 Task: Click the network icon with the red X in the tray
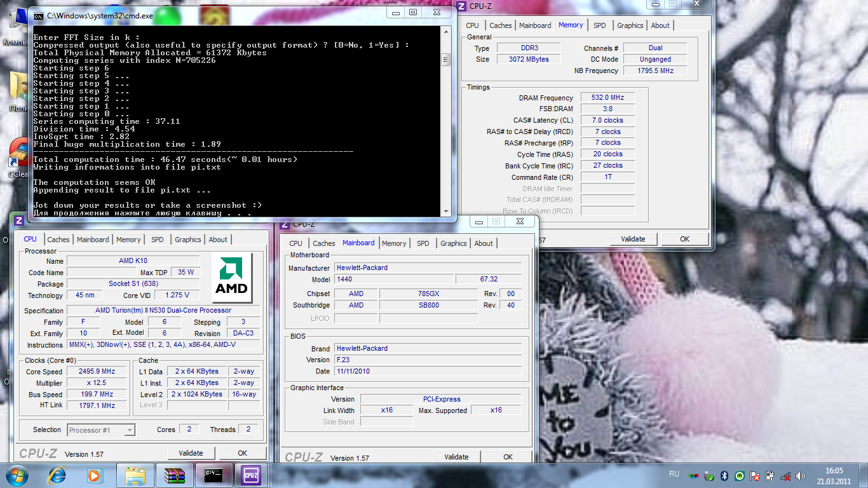pos(785,475)
